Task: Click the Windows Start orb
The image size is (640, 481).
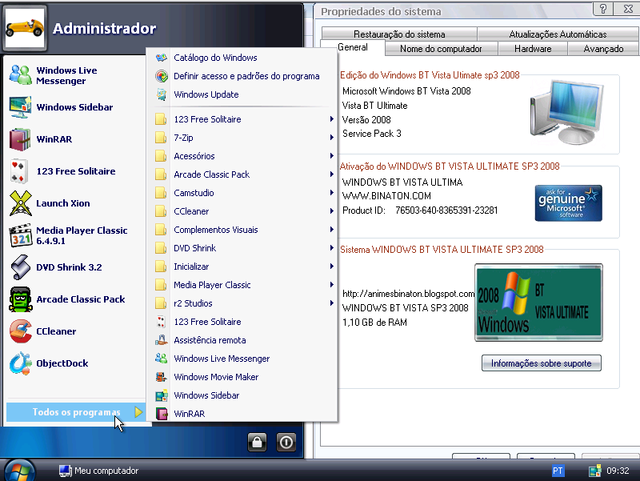Action: click(18, 471)
